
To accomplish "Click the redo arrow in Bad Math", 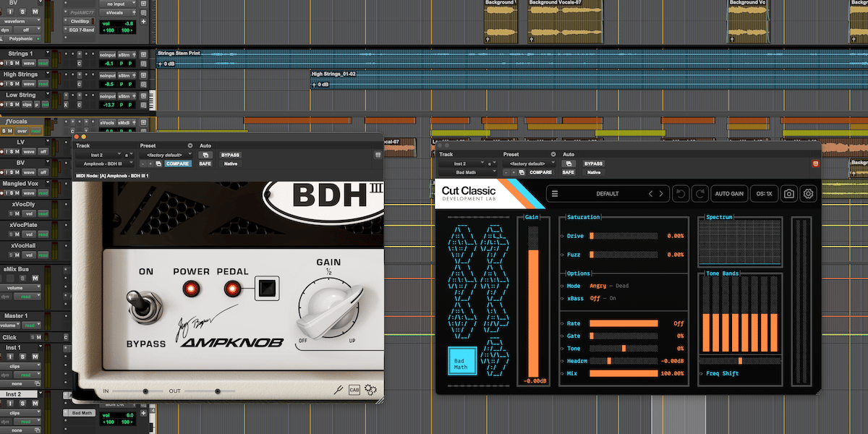I will coord(700,194).
